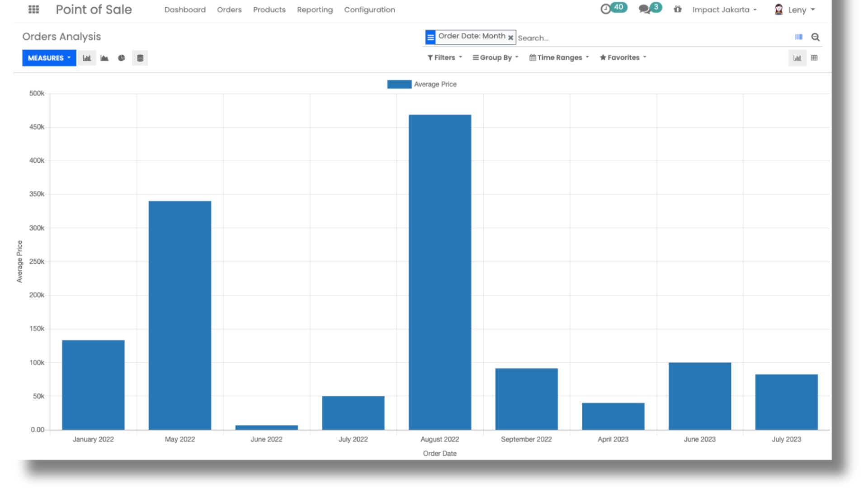Switch to pie chart mode

click(122, 58)
